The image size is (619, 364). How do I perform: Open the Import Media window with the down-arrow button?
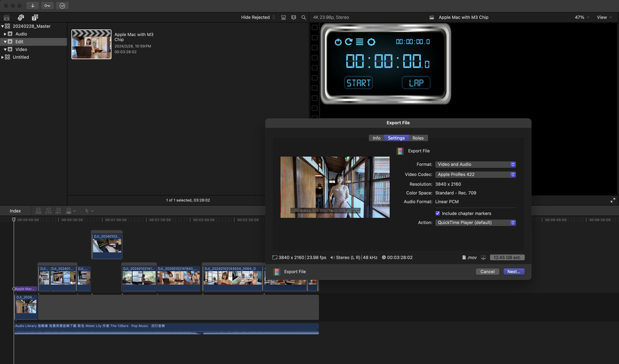coord(32,6)
